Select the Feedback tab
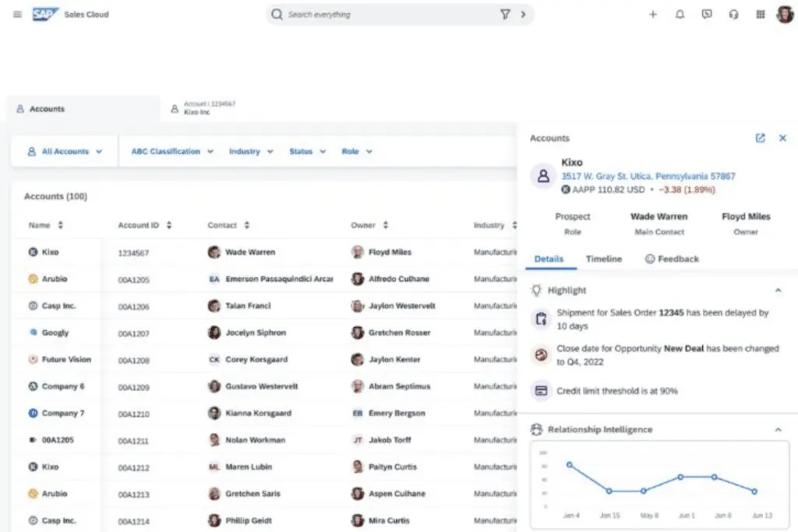Viewport: 798px width, 532px height. point(672,259)
